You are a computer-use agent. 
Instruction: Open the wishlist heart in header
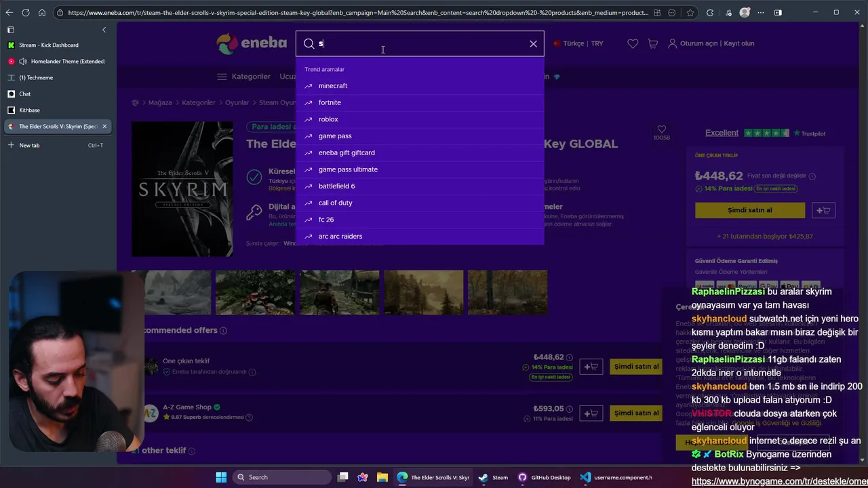(x=633, y=43)
